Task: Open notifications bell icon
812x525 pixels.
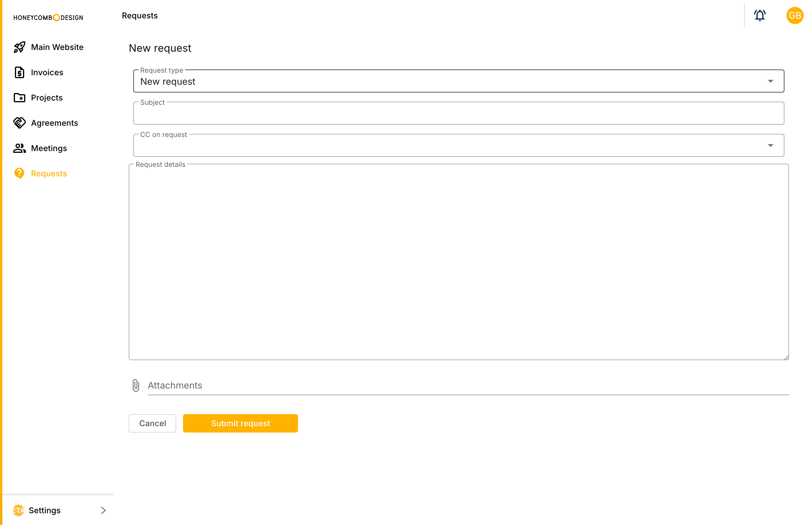Action: (x=759, y=15)
